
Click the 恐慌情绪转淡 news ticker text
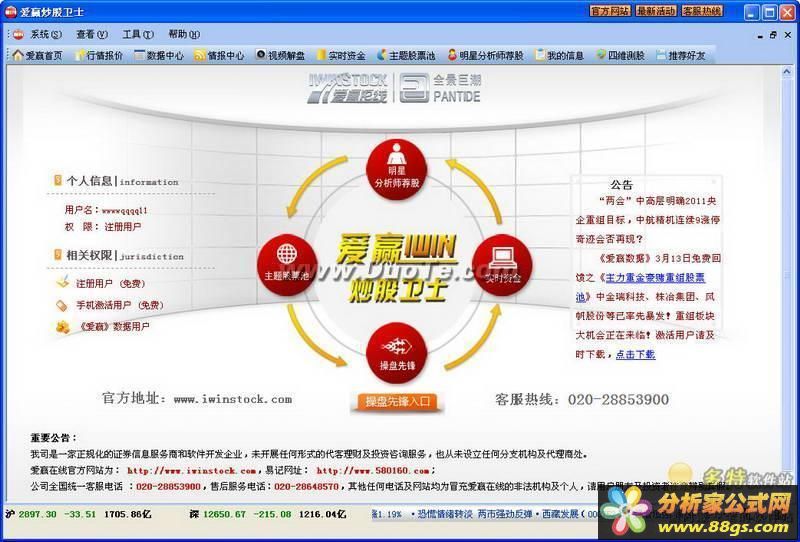point(445,514)
